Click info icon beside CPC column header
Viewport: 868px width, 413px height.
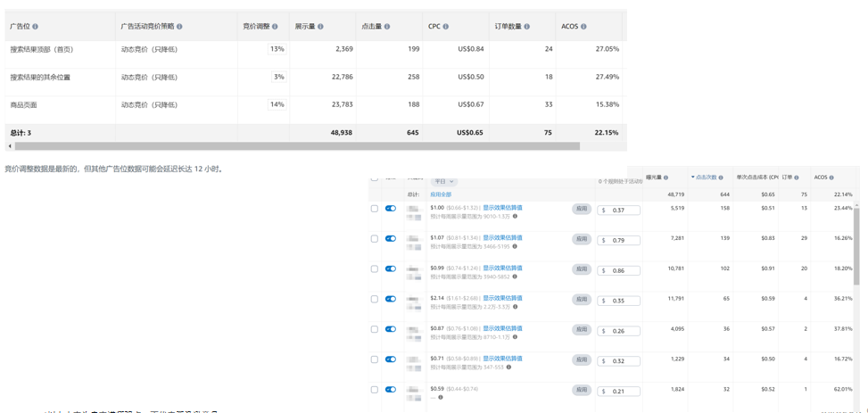coord(446,27)
